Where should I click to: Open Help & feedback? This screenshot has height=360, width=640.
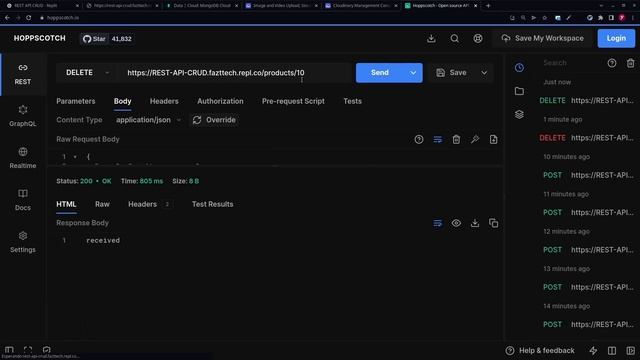pos(540,351)
